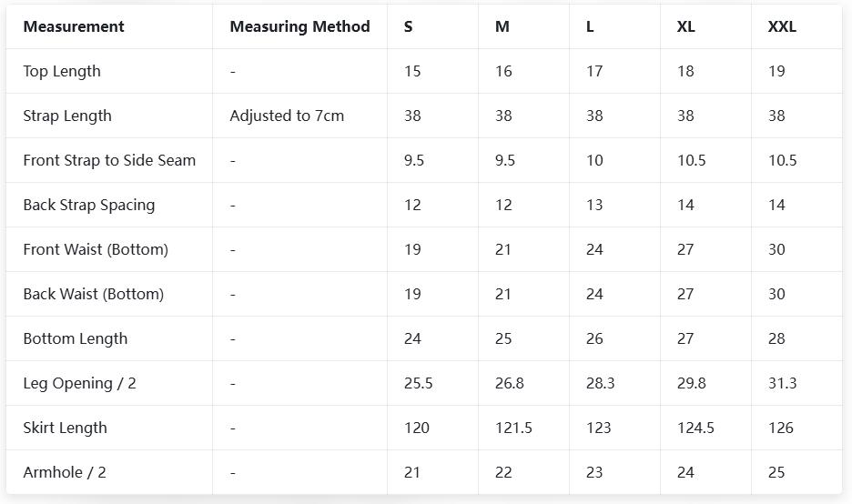Select the Back Strap Spacing row label

89,205
